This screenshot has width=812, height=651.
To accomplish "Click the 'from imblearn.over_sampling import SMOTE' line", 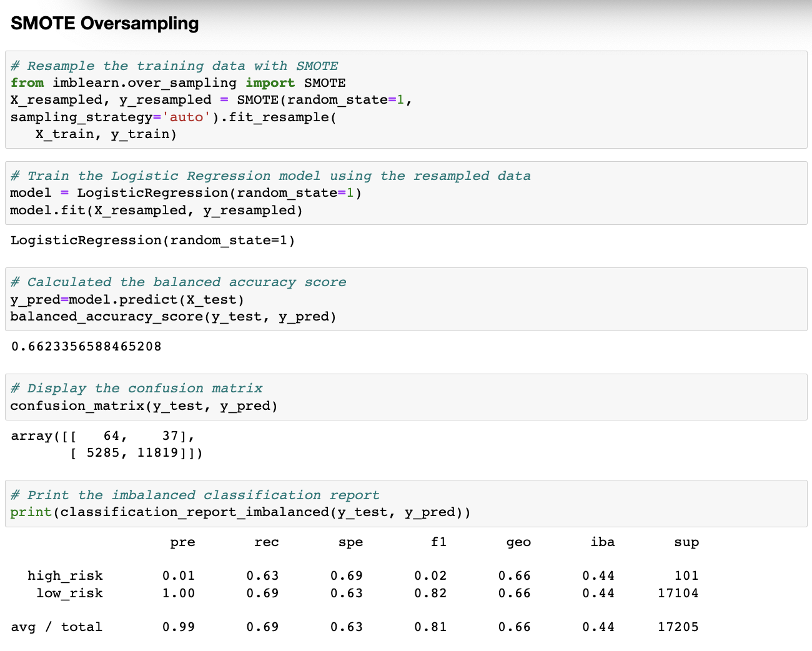I will pos(178,83).
